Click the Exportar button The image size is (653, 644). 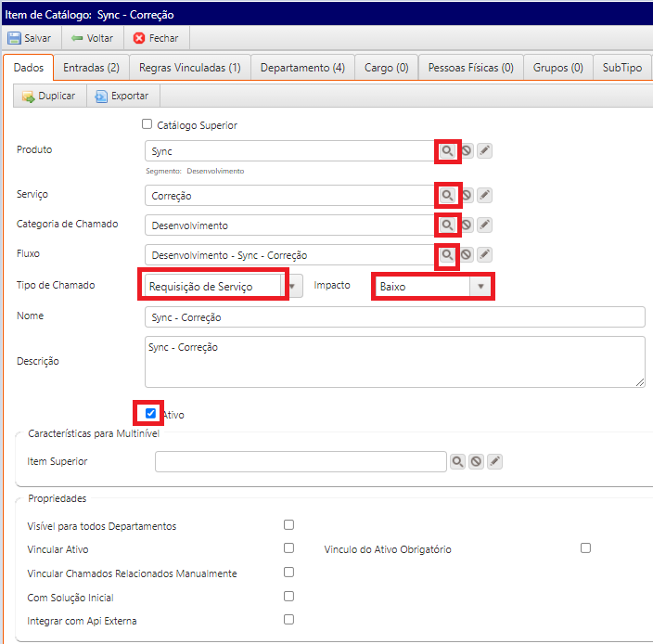[124, 96]
